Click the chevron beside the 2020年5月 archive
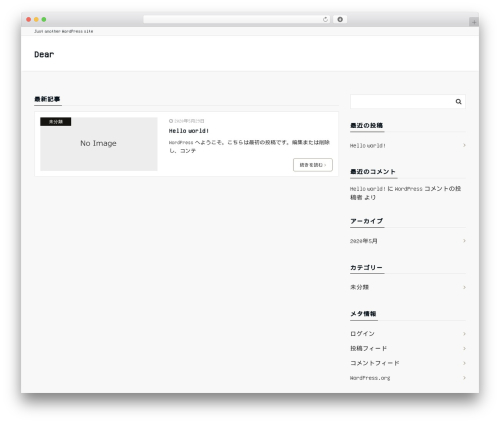The width and height of the screenshot is (500, 423). tap(464, 241)
